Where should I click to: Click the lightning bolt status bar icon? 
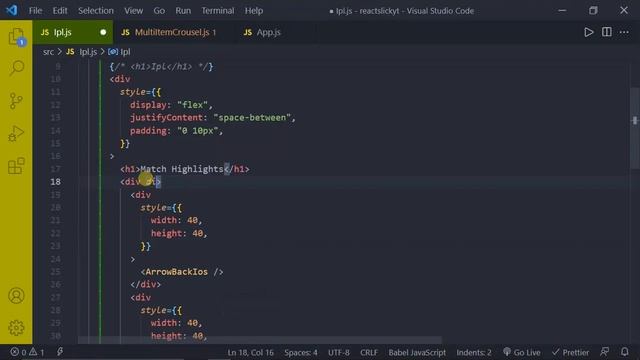(x=60, y=351)
